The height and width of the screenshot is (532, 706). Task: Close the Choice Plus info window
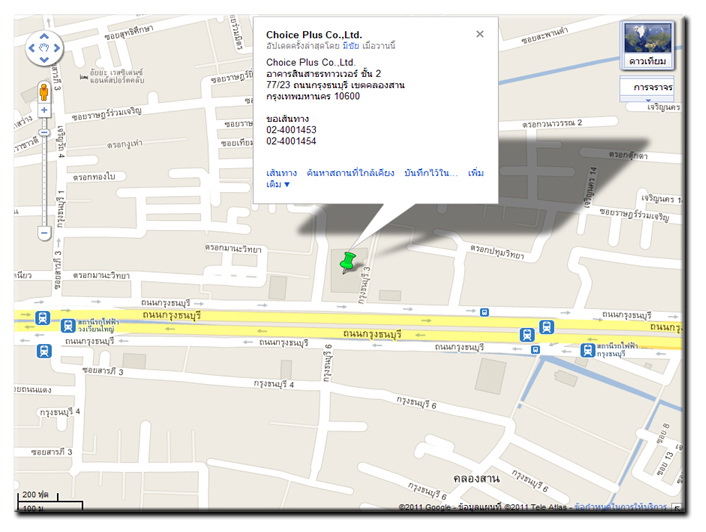pyautogui.click(x=480, y=34)
